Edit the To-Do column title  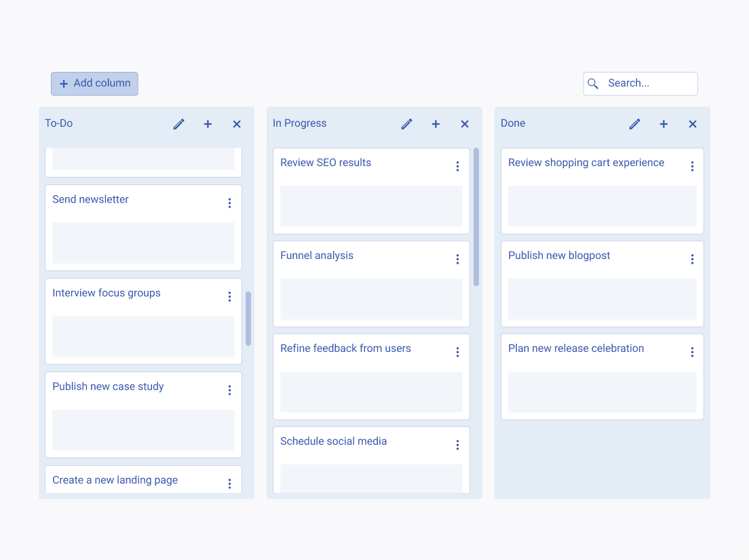[178, 124]
